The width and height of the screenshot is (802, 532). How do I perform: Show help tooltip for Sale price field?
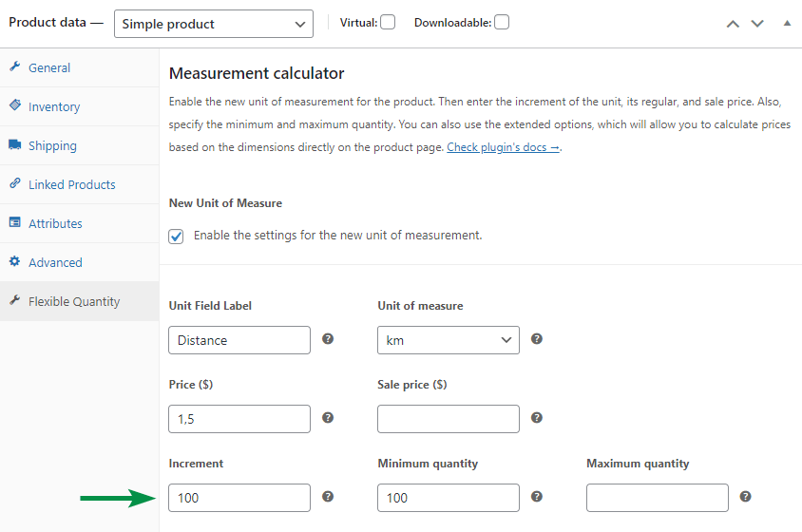pos(537,417)
